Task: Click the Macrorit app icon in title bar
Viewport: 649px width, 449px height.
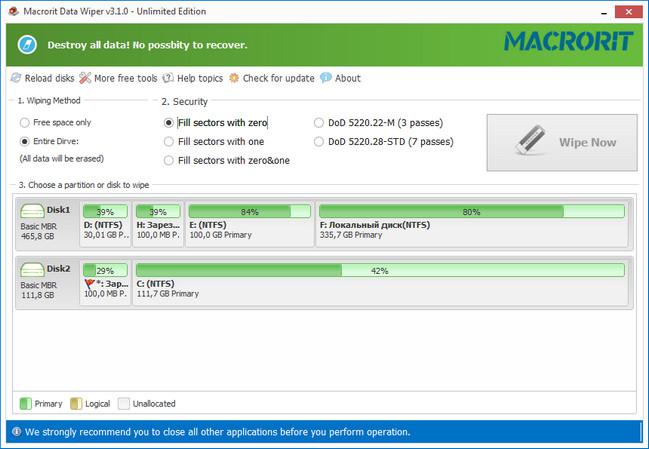Action: pyautogui.click(x=13, y=11)
